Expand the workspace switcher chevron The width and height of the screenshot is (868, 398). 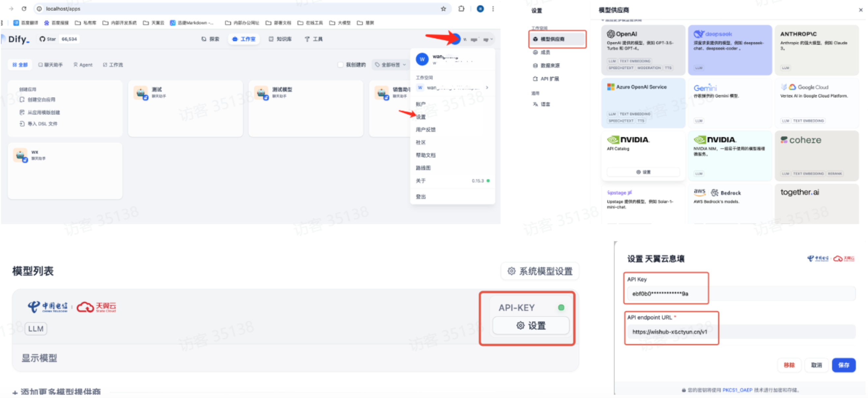click(487, 88)
